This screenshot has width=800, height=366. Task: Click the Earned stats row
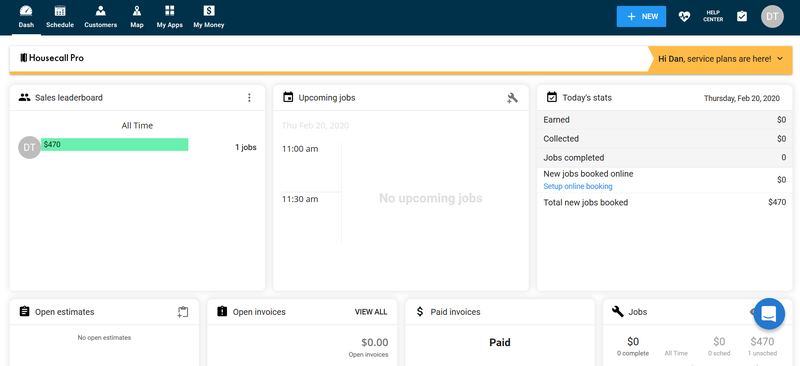[664, 120]
